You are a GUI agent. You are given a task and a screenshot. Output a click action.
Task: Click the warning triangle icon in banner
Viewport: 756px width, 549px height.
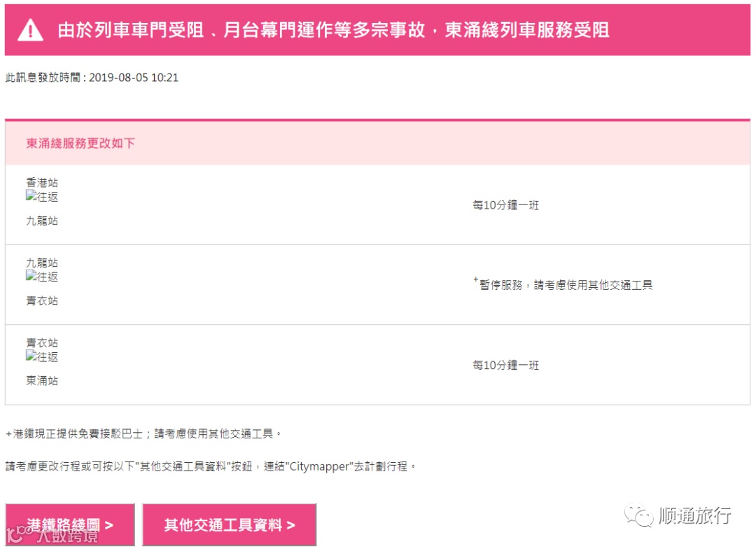(30, 30)
